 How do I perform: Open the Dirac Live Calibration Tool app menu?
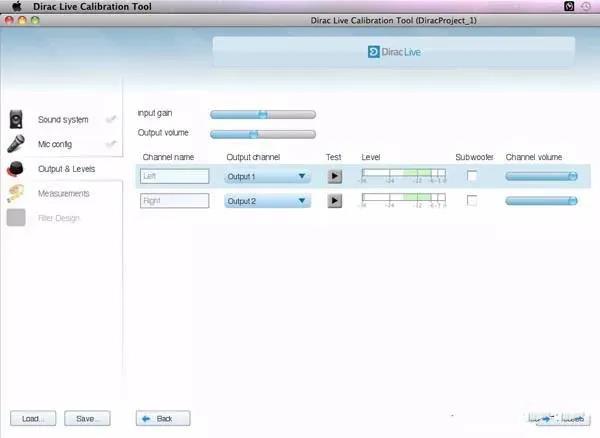[x=92, y=7]
